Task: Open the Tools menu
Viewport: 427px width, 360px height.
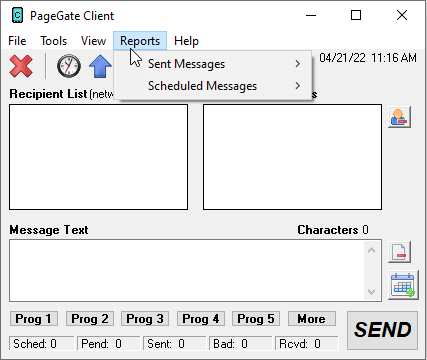Action: 53,41
